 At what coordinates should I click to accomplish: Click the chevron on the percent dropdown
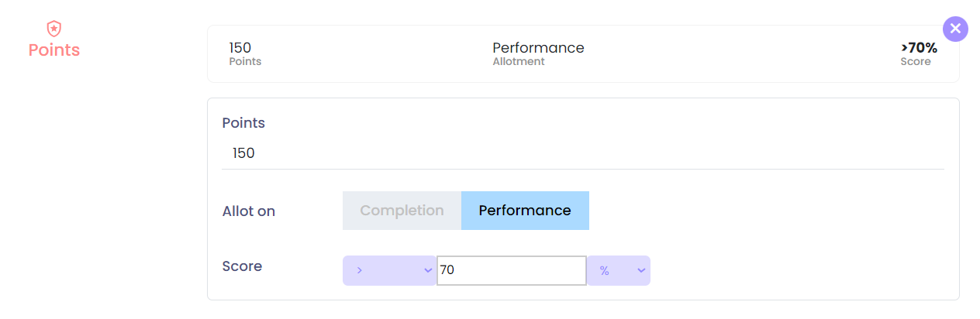click(641, 270)
